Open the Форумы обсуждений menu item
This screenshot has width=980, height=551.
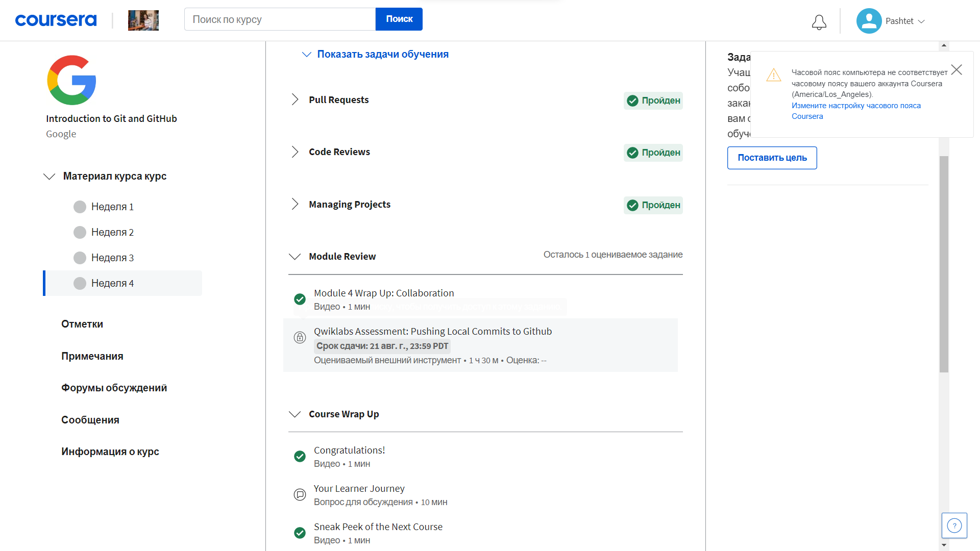[114, 388]
